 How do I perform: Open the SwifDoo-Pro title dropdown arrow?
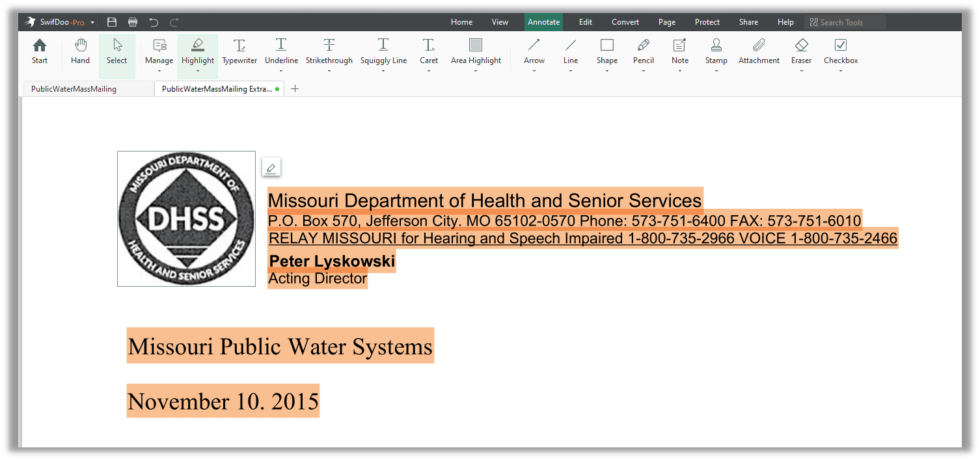92,23
